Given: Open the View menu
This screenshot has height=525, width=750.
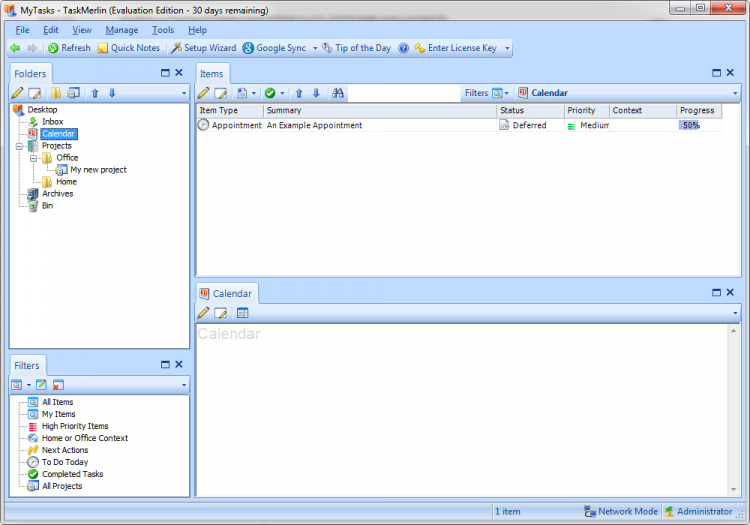Looking at the screenshot, I should tap(82, 30).
